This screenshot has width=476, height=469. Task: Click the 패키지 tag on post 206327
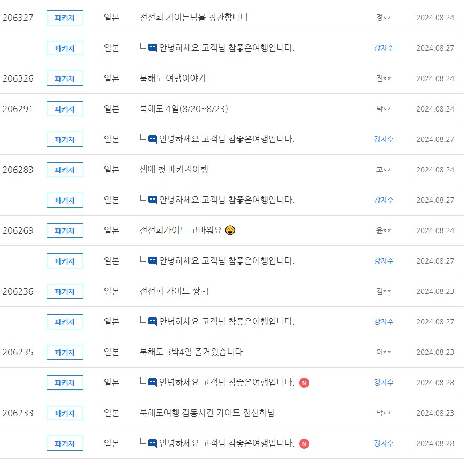pyautogui.click(x=65, y=18)
